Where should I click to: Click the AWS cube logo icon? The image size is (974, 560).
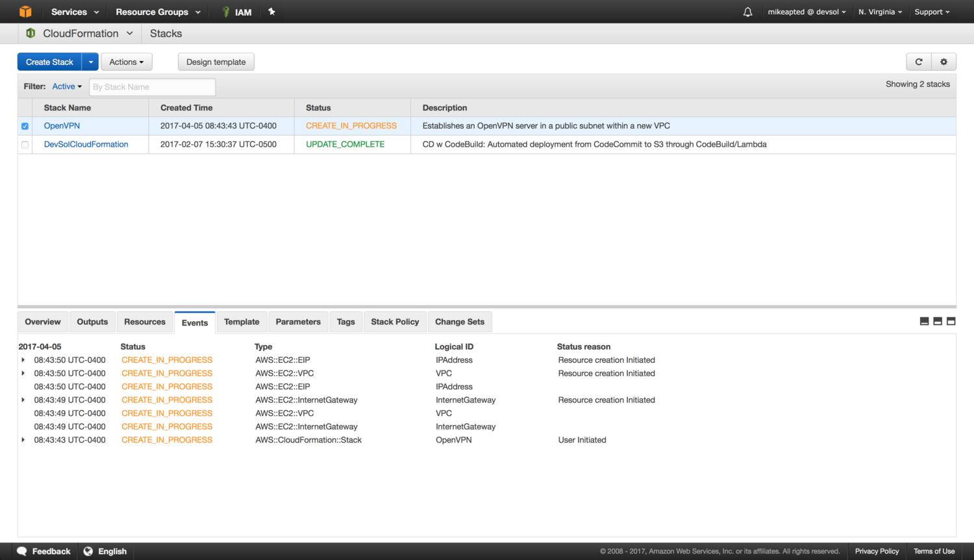tap(25, 12)
